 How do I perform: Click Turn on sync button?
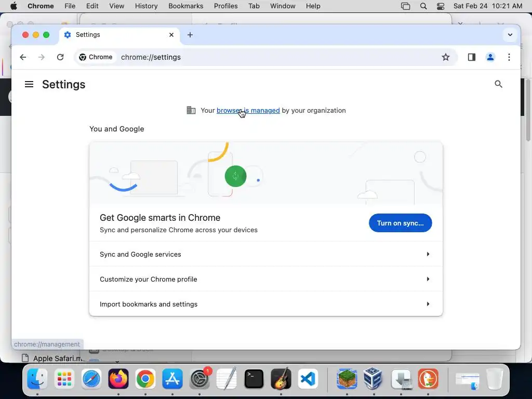click(401, 223)
